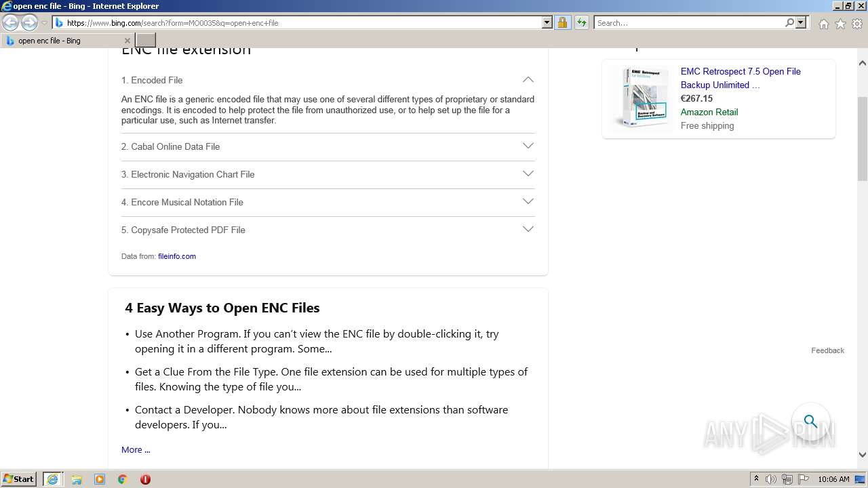Open the search provider dropdown arrow
The width and height of the screenshot is (868, 488).
[801, 23]
